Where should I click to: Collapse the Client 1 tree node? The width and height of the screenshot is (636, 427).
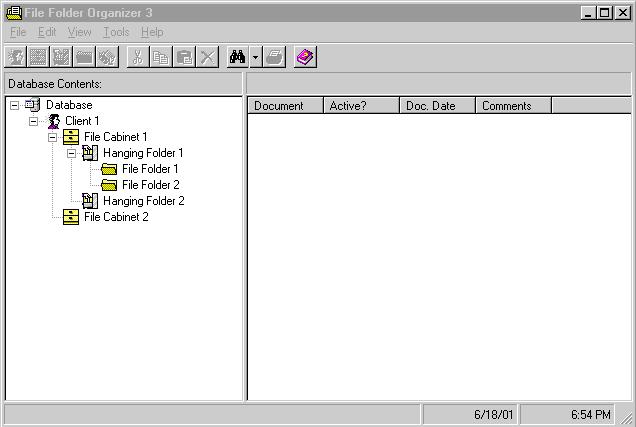point(34,121)
